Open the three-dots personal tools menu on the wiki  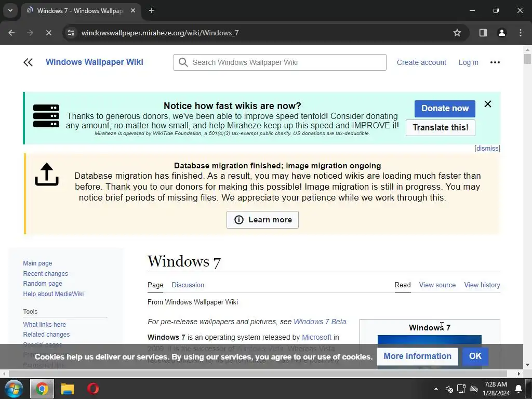pyautogui.click(x=495, y=62)
